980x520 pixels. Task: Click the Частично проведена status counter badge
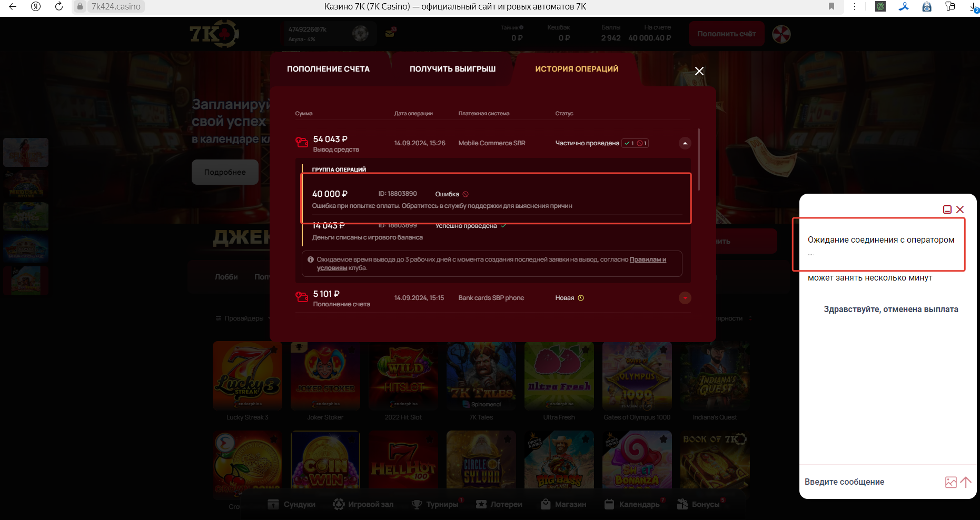[x=635, y=143]
